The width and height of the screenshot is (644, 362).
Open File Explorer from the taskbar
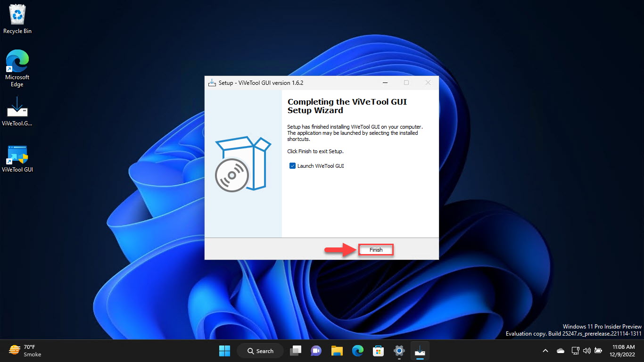(337, 351)
